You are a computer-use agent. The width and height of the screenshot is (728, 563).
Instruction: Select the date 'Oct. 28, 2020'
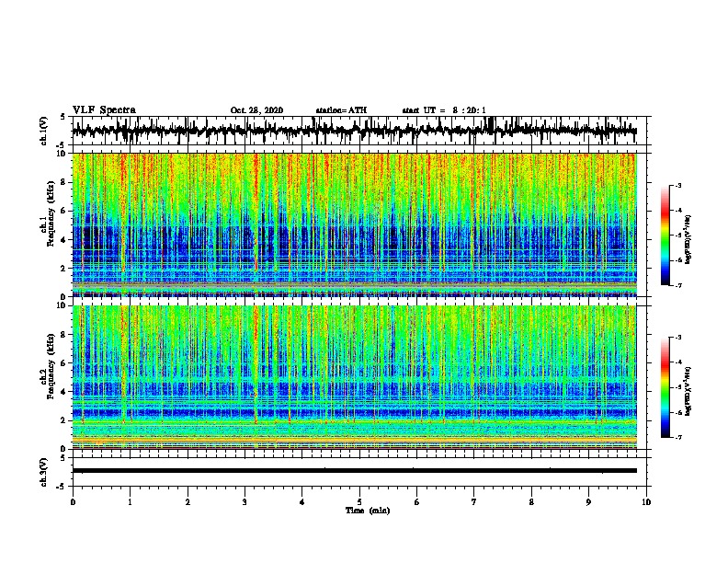(x=256, y=110)
